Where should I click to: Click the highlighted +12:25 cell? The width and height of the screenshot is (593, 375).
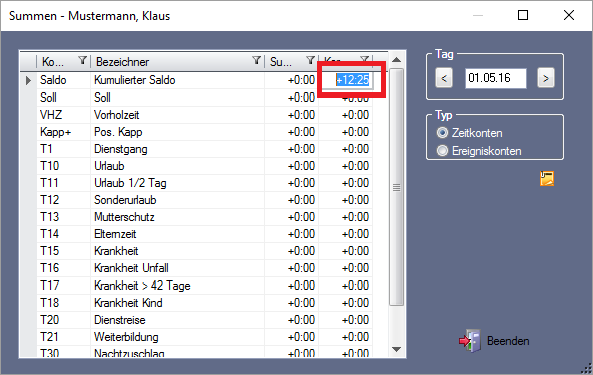(x=352, y=80)
